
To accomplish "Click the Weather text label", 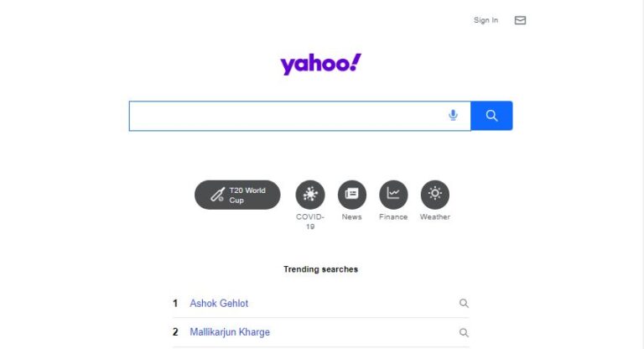I will (435, 216).
